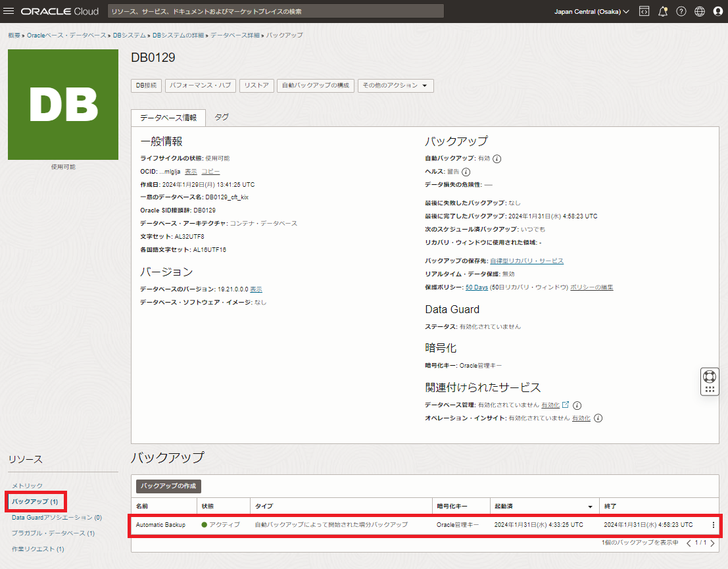Click the info icon next to 自動バックアップ
Viewport: 728px width, 569px height.
[x=497, y=159]
